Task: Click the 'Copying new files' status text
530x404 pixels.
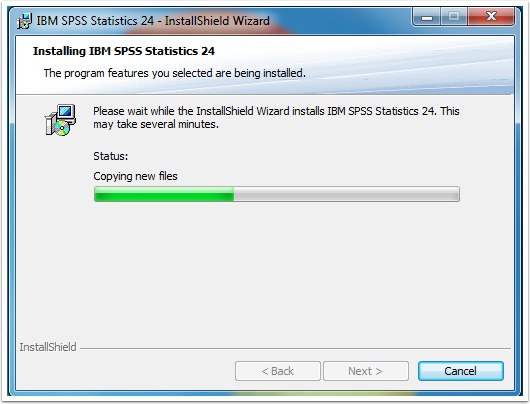Action: pyautogui.click(x=135, y=176)
